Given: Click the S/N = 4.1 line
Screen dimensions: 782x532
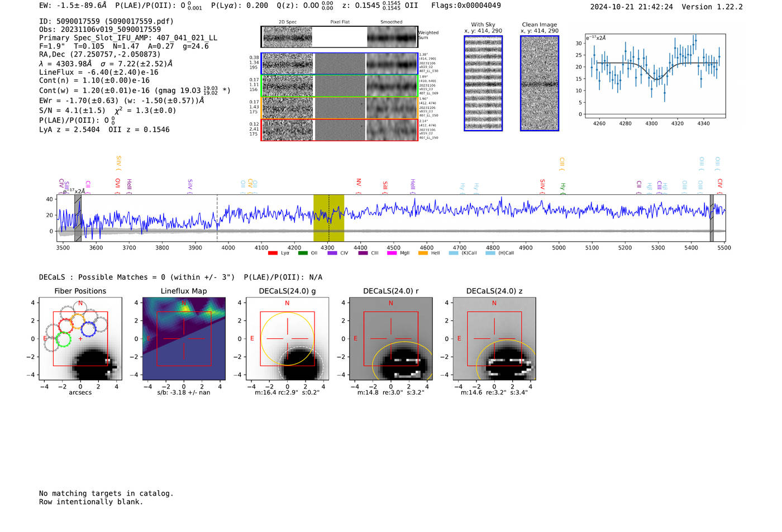Looking at the screenshot, I should point(107,111).
